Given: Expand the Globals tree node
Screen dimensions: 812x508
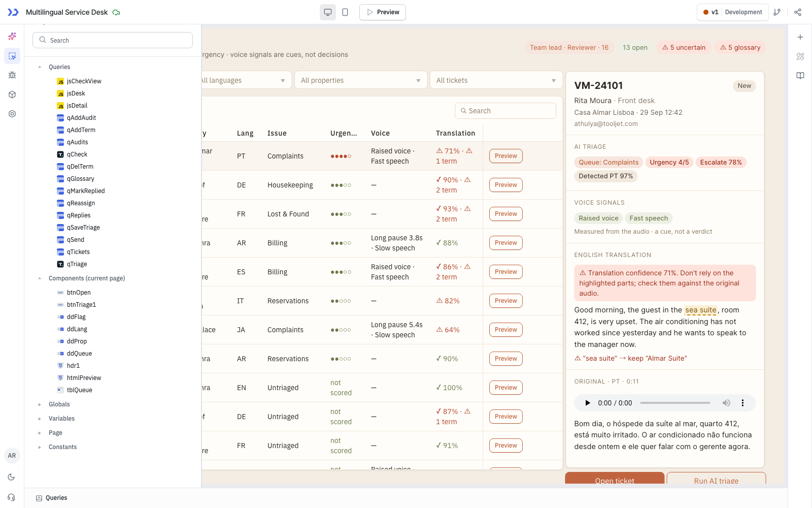Looking at the screenshot, I should point(40,404).
